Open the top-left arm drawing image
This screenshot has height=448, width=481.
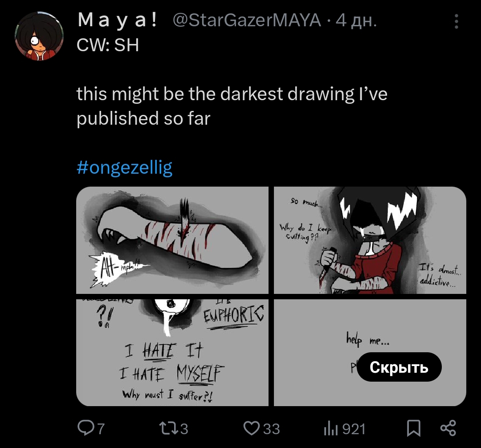click(172, 240)
